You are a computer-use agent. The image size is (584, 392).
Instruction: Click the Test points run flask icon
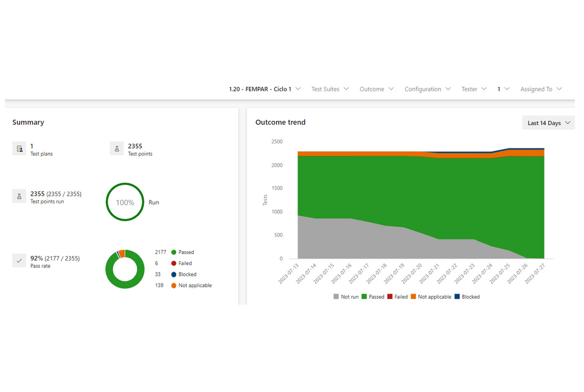tap(19, 196)
